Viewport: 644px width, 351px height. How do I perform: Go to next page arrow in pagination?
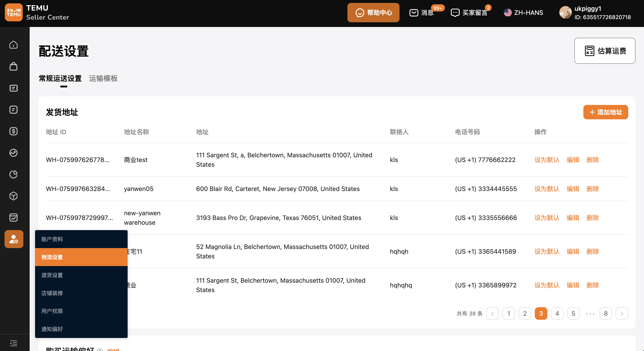[622, 313]
